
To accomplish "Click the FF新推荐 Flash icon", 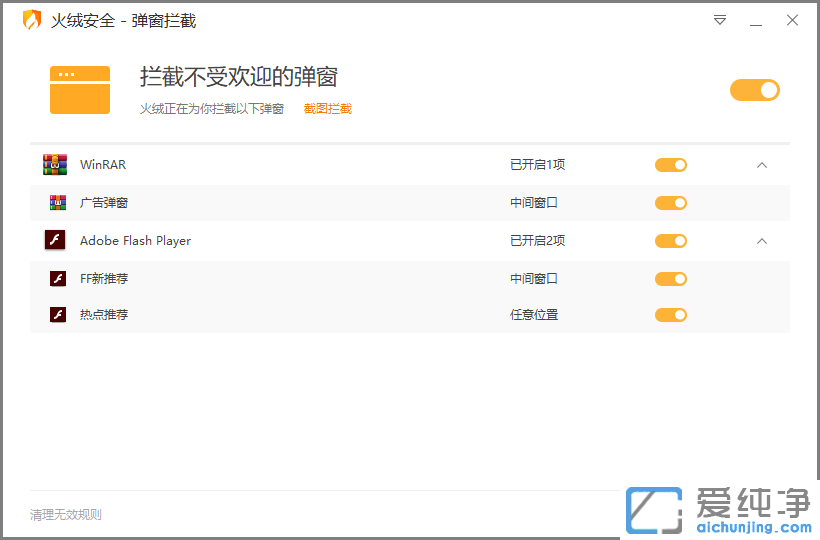I will (58, 279).
